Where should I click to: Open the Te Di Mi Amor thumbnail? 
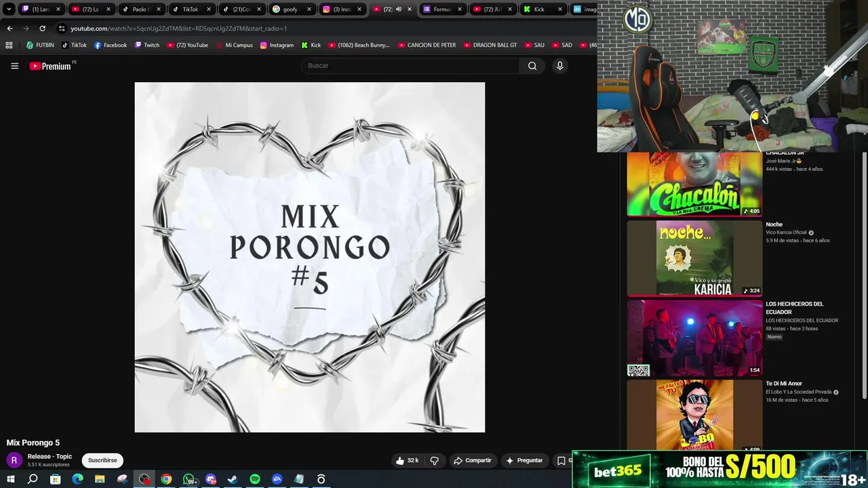pos(694,415)
